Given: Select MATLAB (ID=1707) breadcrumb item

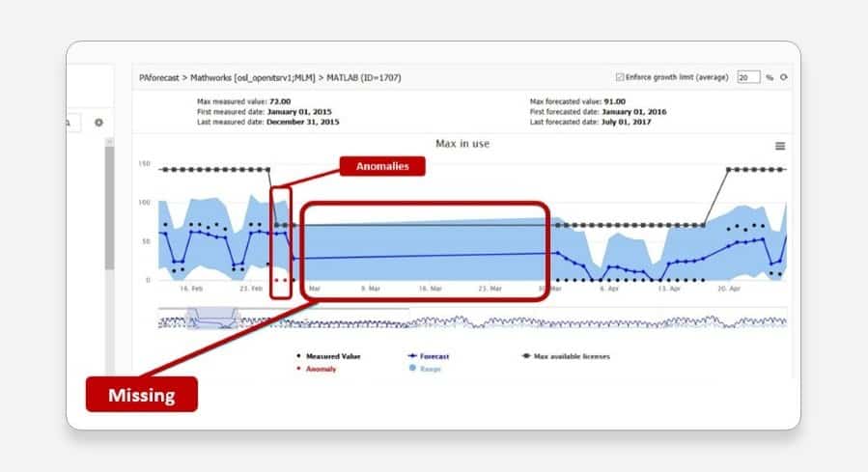Looking at the screenshot, I should pyautogui.click(x=364, y=78).
